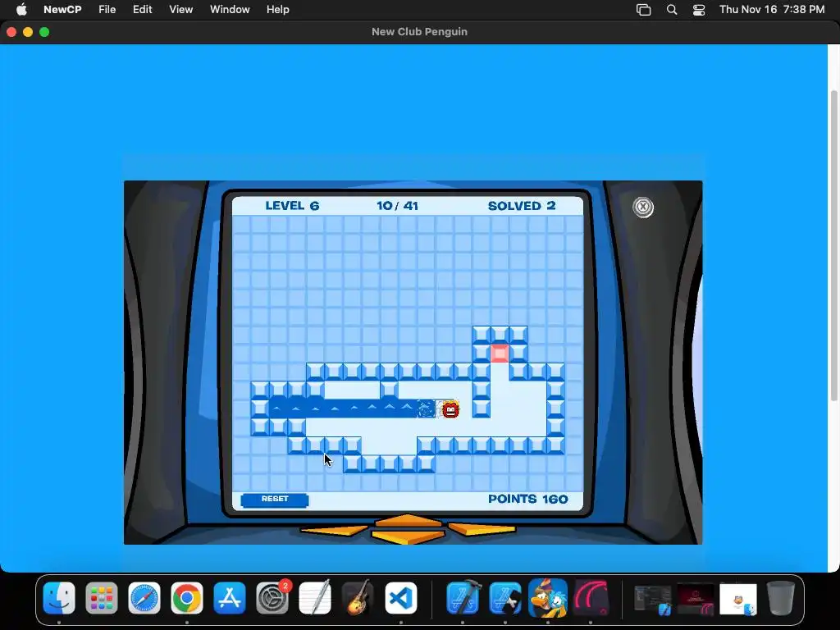Open TextEdit from the Dock
This screenshot has width=840, height=630.
click(x=315, y=598)
